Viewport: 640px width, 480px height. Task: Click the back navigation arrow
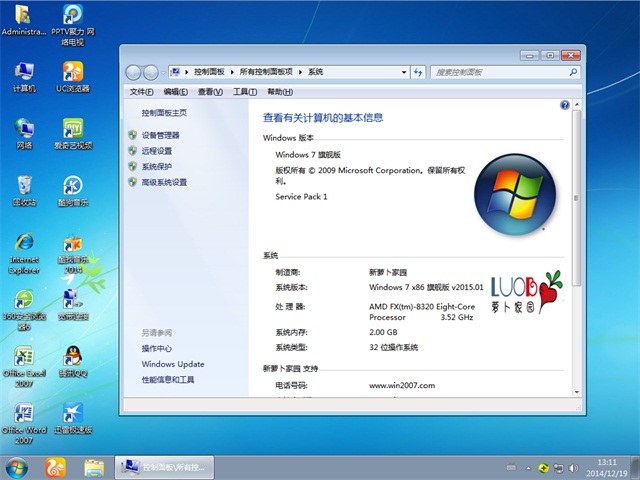134,72
